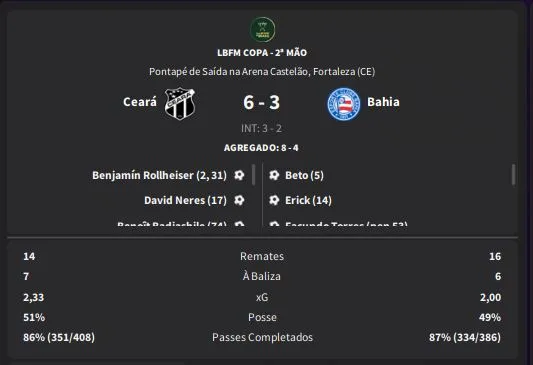Open the Ceará club crest
533x365 pixels.
(179, 103)
